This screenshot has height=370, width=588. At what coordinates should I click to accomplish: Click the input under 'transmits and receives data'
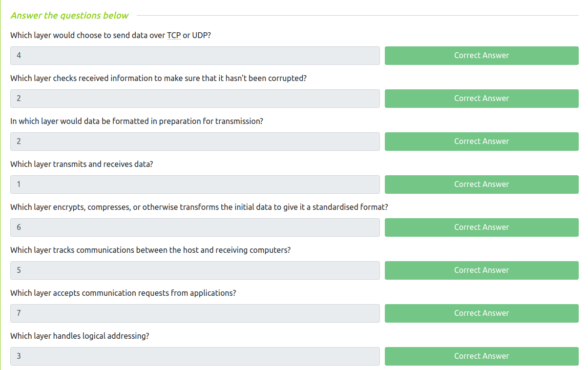[195, 185]
